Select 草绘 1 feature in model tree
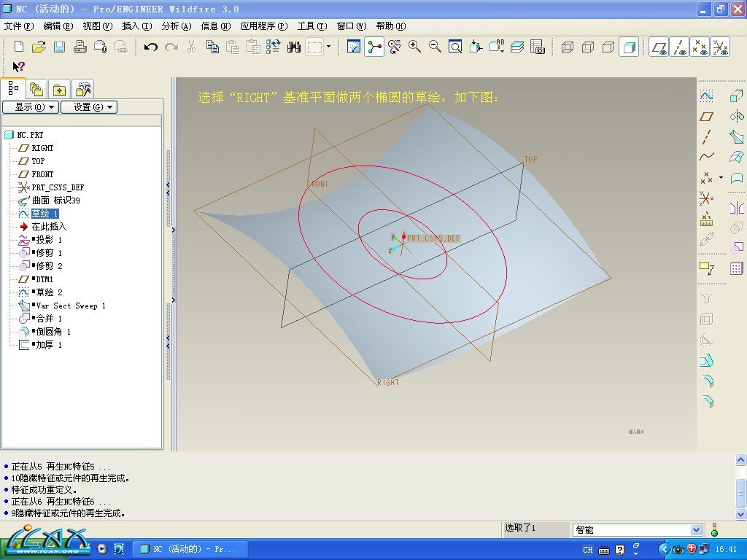 (44, 214)
